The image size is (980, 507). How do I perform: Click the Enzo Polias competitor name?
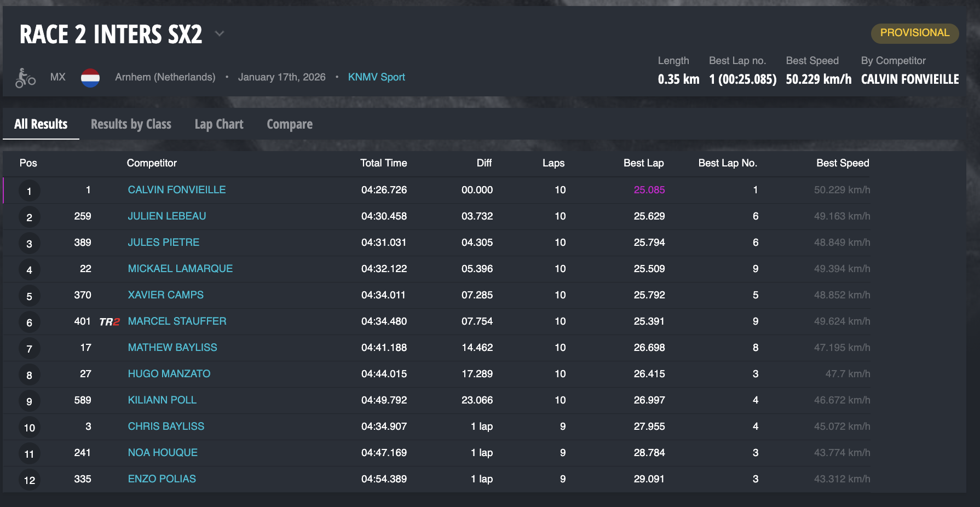[x=162, y=479]
